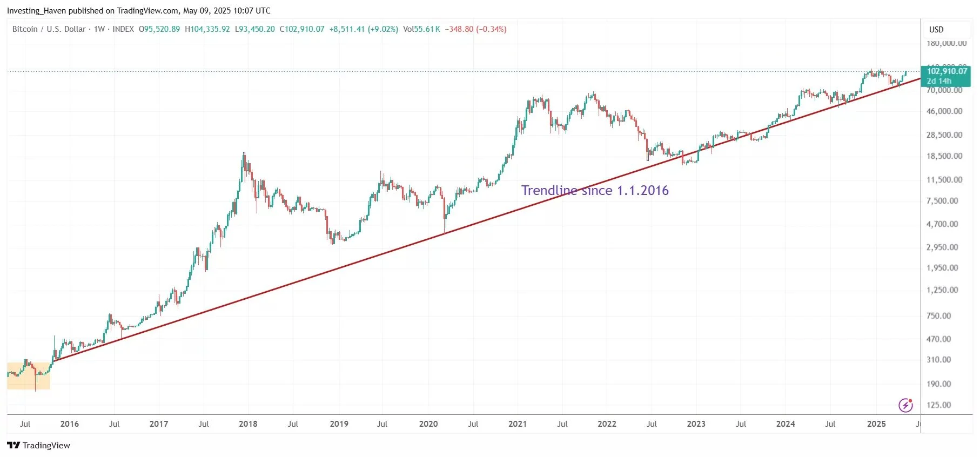980x457 pixels.
Task: Click the Vol 55.61K volume indicator
Action: (421, 29)
